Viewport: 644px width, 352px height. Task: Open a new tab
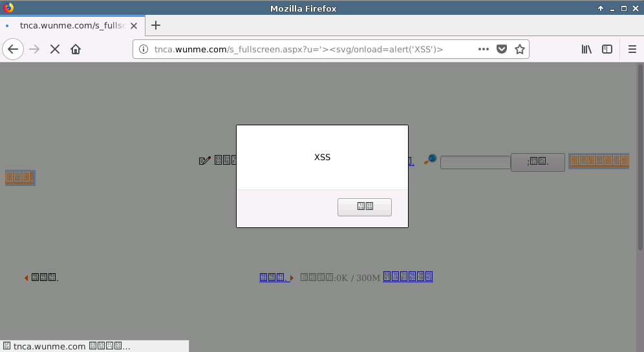tap(156, 25)
